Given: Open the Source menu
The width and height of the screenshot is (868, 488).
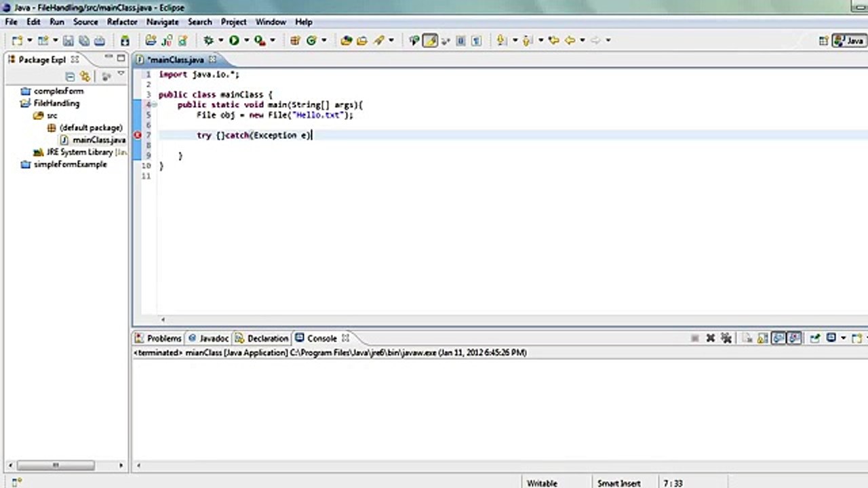Looking at the screenshot, I should (85, 22).
